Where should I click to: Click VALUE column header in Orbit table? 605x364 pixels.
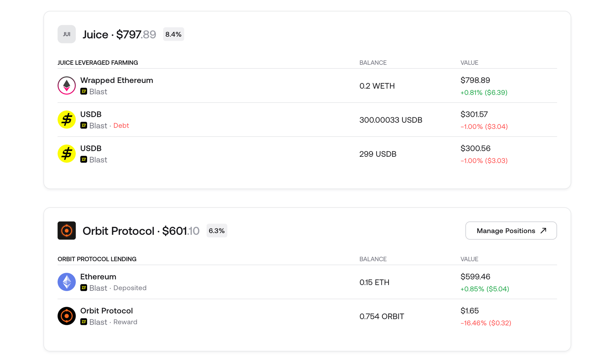coord(469,259)
